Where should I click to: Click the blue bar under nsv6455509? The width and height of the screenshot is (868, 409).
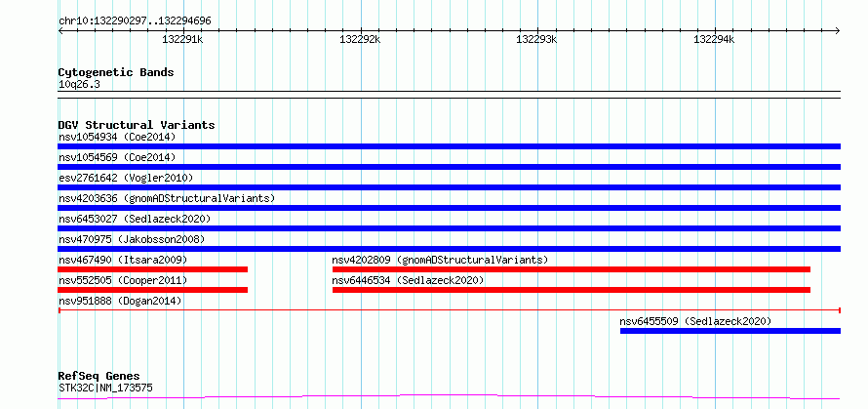pos(730,331)
